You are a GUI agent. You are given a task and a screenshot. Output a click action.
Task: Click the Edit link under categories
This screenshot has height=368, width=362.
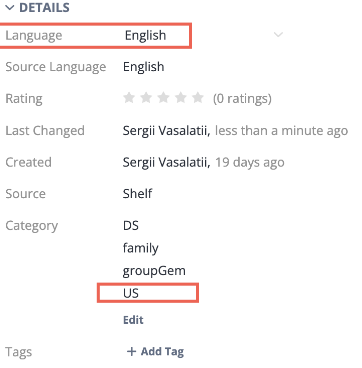tap(133, 320)
